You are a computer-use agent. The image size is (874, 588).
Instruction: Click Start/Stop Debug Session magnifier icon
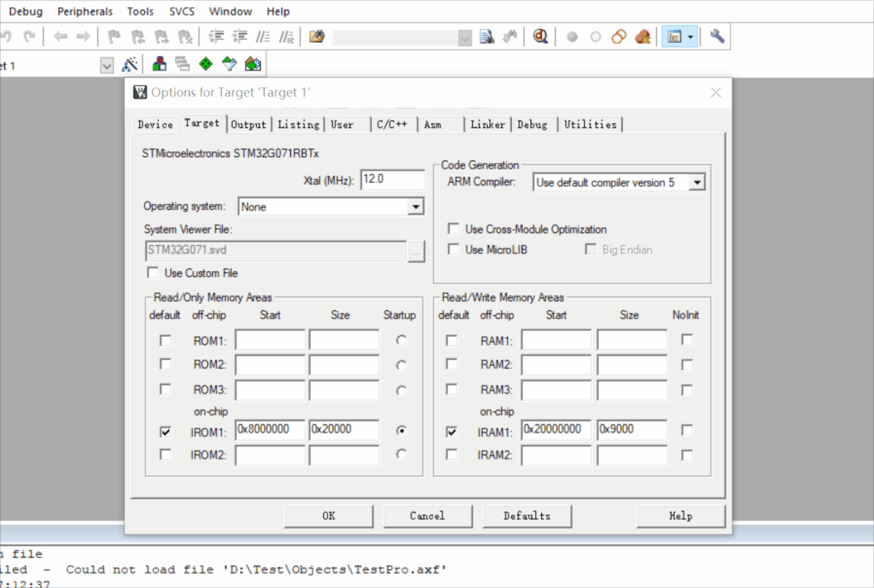pyautogui.click(x=540, y=36)
